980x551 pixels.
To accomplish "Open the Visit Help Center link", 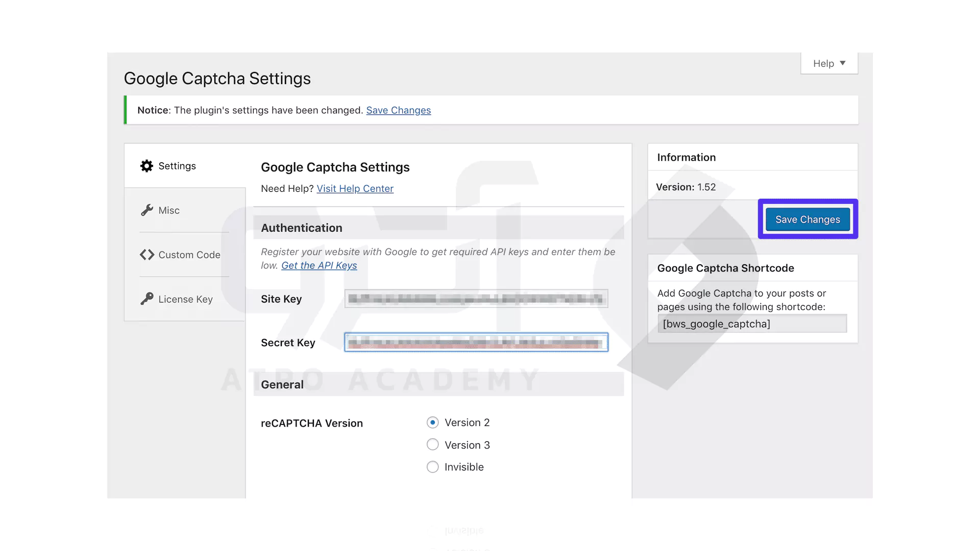I will click(x=355, y=189).
